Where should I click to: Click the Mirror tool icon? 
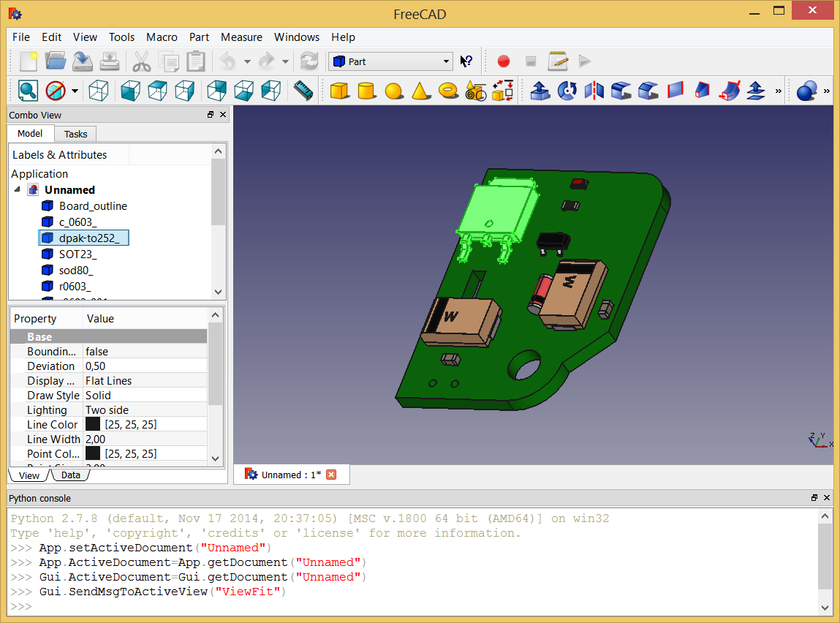click(x=594, y=91)
